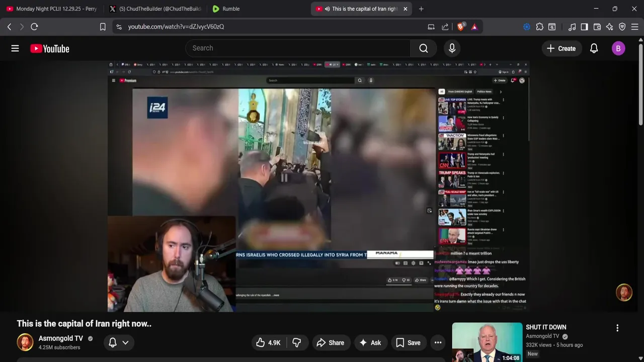Like the video with 4.9K likes
The height and width of the screenshot is (362, 644).
point(268,343)
